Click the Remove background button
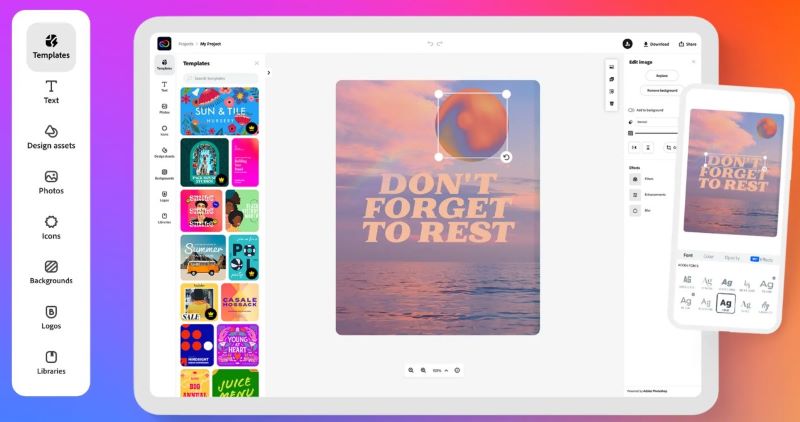Image resolution: width=800 pixels, height=422 pixels. [661, 90]
